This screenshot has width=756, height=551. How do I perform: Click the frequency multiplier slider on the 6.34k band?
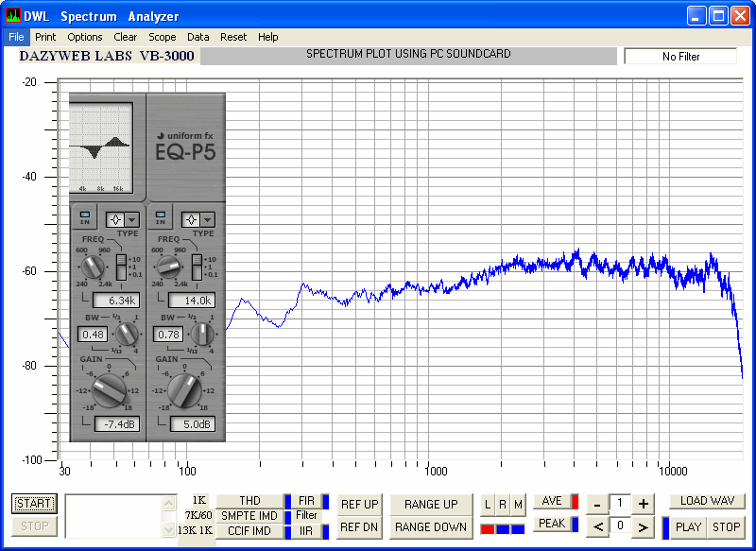click(121, 267)
